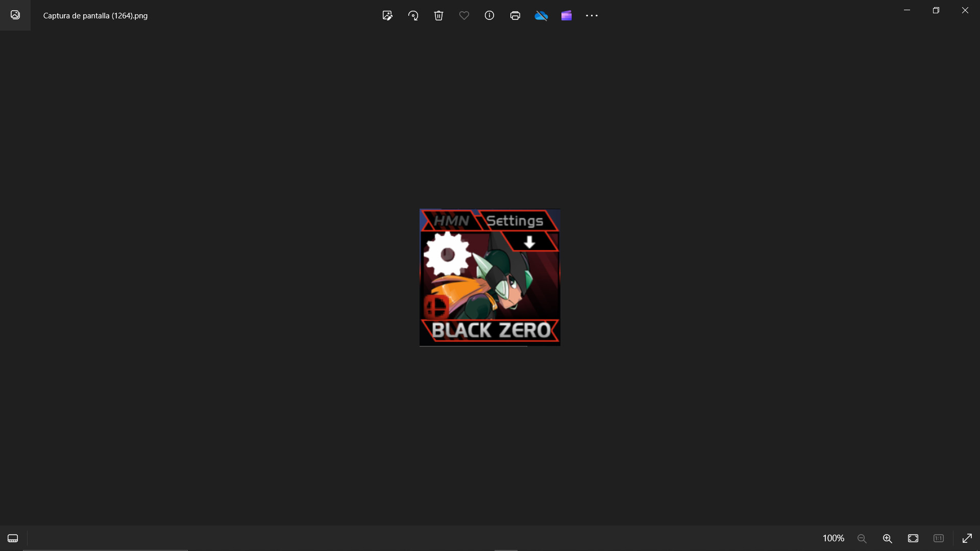980x551 pixels.
Task: Rotate the image with the rotate icon
Action: (x=413, y=16)
